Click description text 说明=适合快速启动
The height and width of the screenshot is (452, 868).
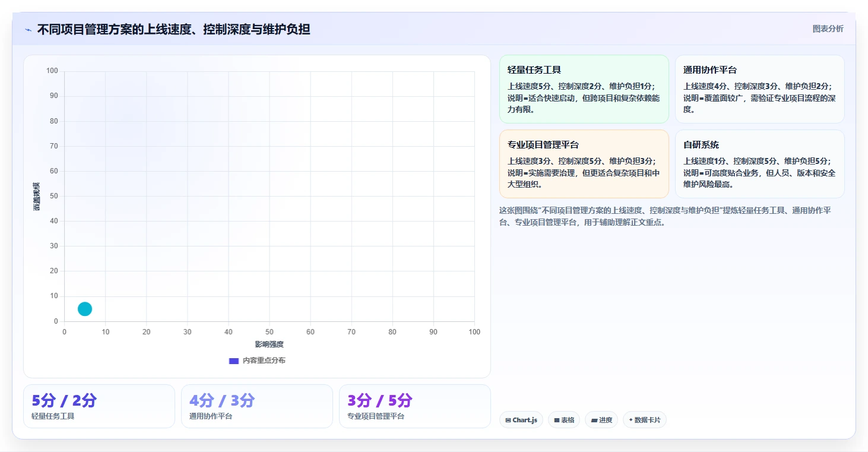(584, 104)
